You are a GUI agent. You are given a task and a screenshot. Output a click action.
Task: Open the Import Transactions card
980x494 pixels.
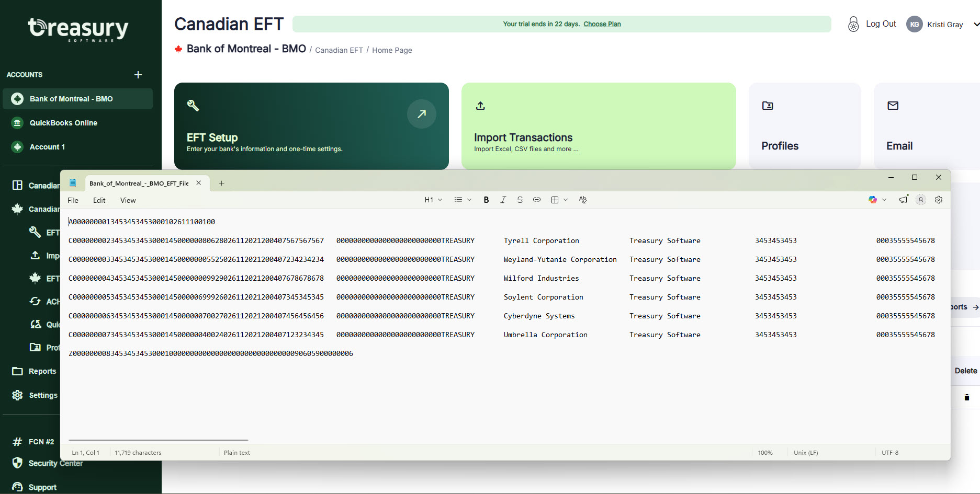click(599, 126)
